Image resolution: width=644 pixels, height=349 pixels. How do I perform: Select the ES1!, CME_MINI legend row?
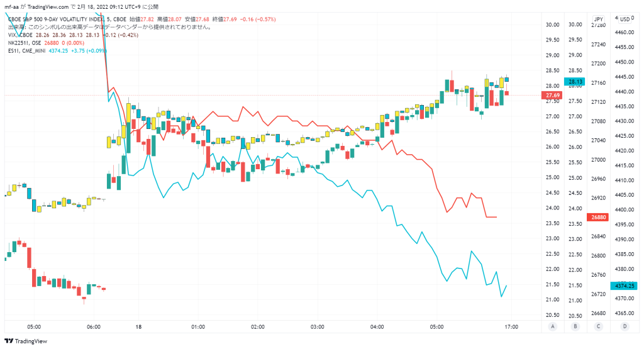point(57,50)
